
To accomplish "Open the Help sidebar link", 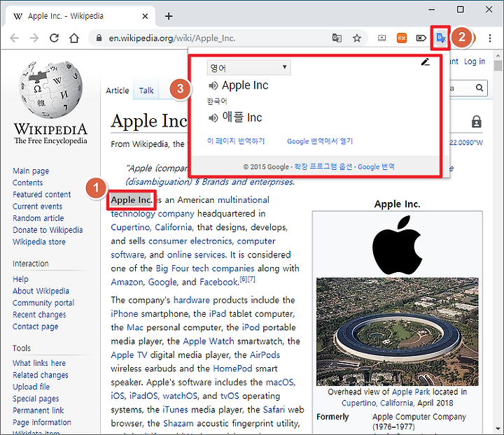I will 20,279.
